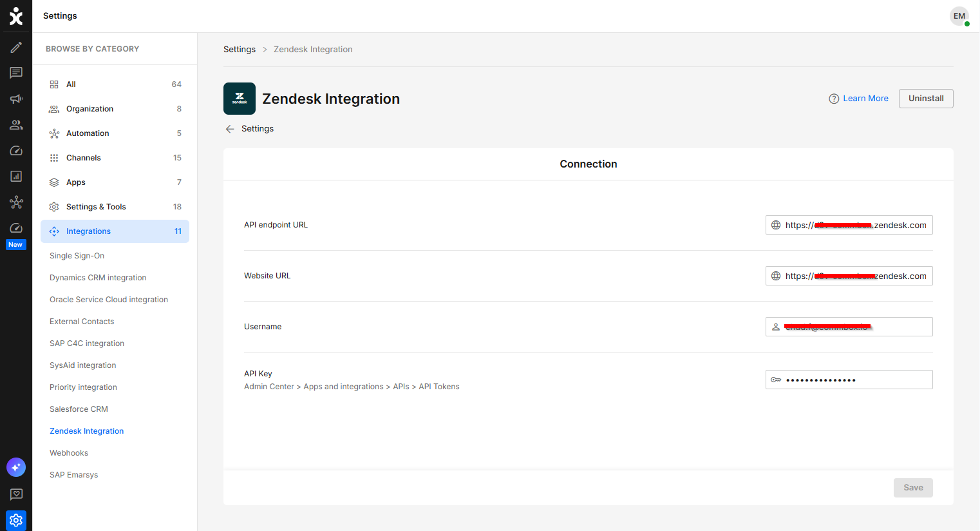The width and height of the screenshot is (980, 531).
Task: Select the Organization category
Action: 115,109
